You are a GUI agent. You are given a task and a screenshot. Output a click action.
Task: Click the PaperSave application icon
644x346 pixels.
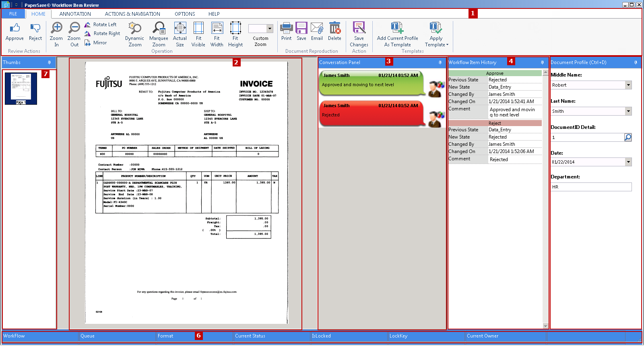tap(6, 5)
